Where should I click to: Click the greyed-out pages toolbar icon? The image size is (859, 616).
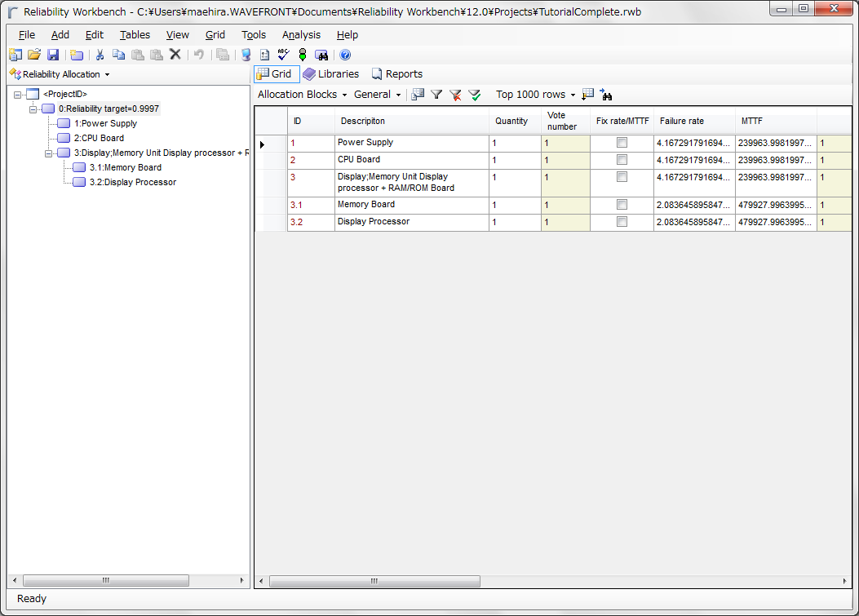click(223, 55)
